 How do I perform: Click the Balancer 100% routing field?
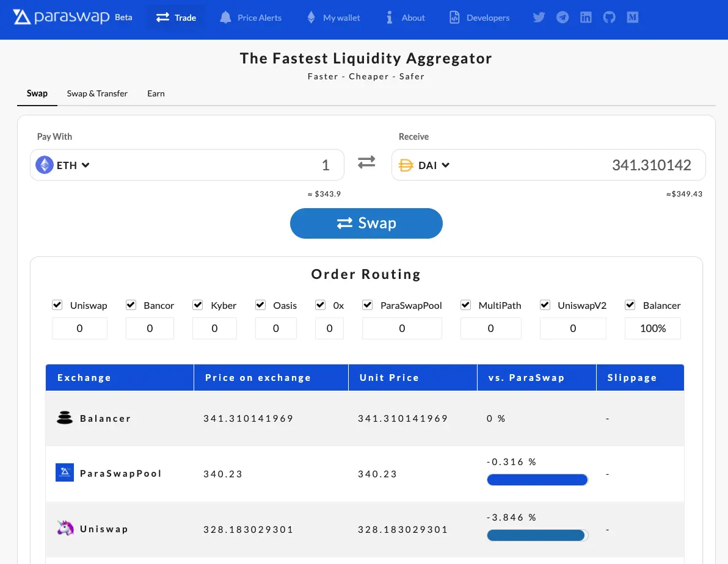point(653,328)
